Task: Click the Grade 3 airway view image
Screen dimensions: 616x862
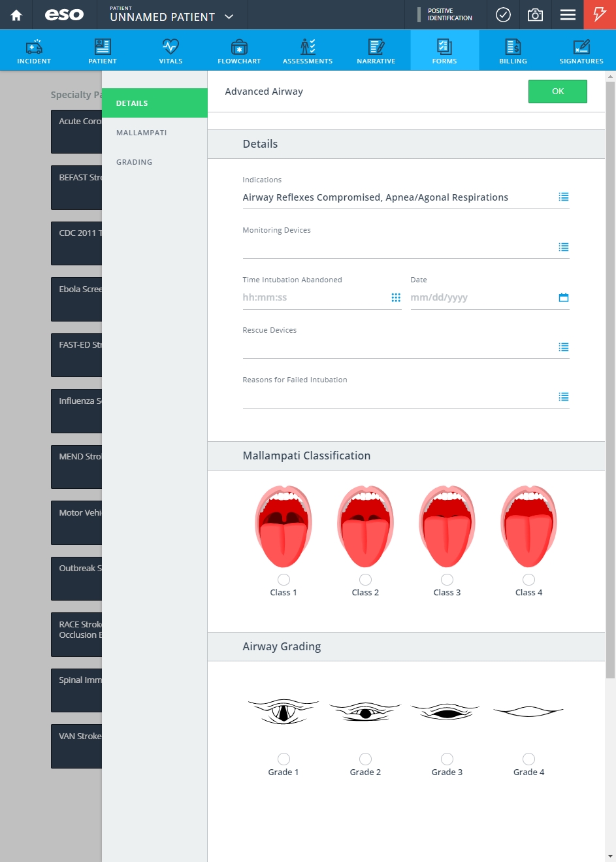Action: pos(447,712)
